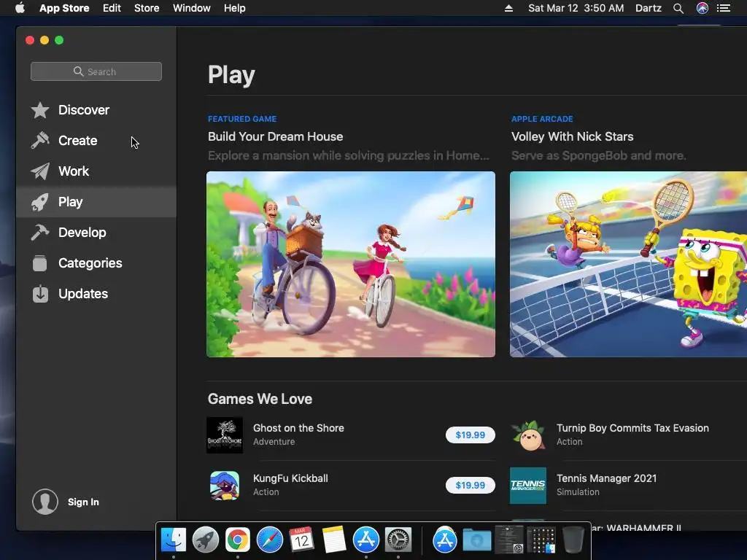The height and width of the screenshot is (560, 747).
Task: Open the Develop hammer icon
Action: point(40,233)
